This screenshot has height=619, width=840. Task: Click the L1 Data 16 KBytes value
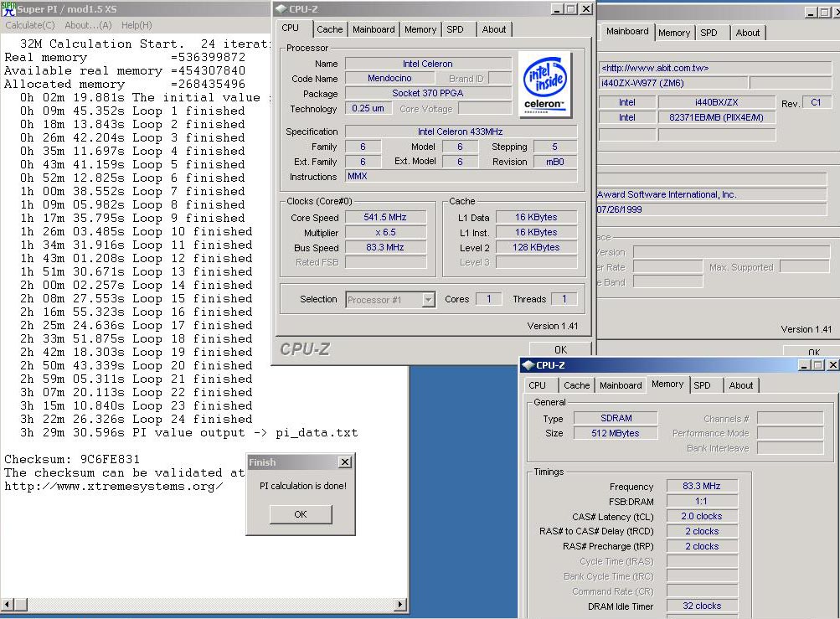click(536, 217)
